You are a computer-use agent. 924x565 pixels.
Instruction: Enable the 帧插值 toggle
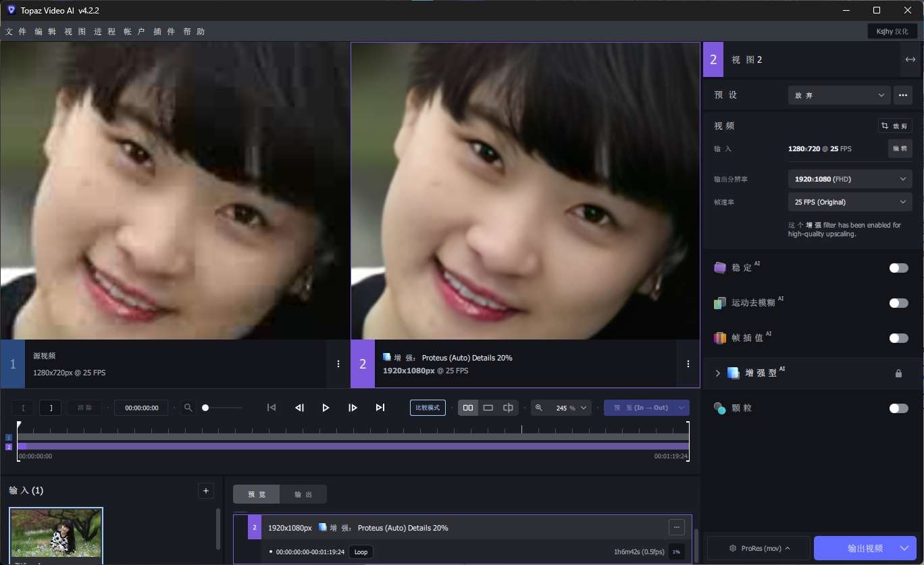pos(898,338)
